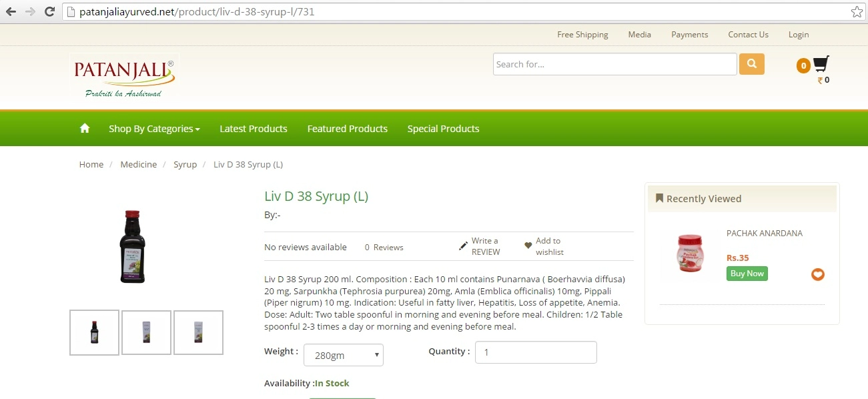Go back using browser back arrow
The height and width of the screenshot is (399, 868).
tap(11, 11)
